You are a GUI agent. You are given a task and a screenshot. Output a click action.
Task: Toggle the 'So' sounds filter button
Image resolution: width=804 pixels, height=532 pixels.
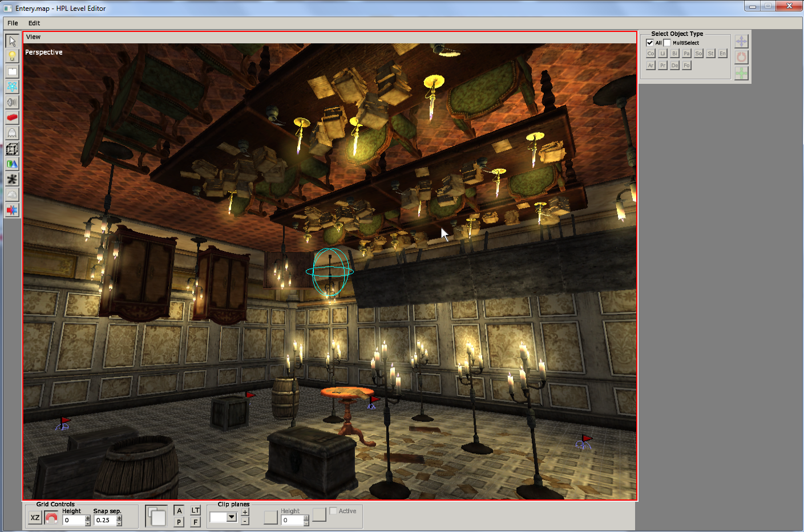[x=698, y=54]
